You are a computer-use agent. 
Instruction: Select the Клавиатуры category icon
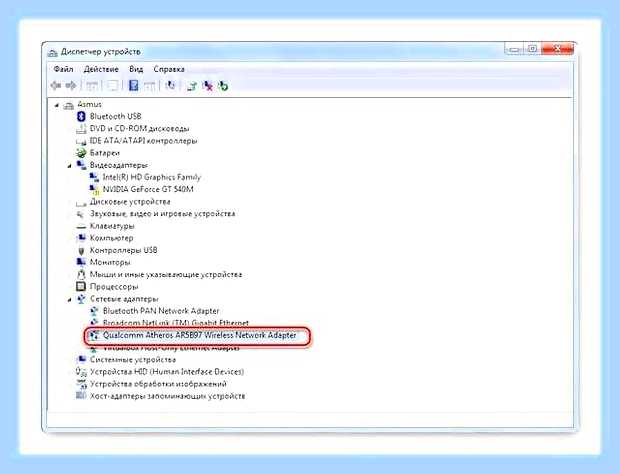pos(81,227)
